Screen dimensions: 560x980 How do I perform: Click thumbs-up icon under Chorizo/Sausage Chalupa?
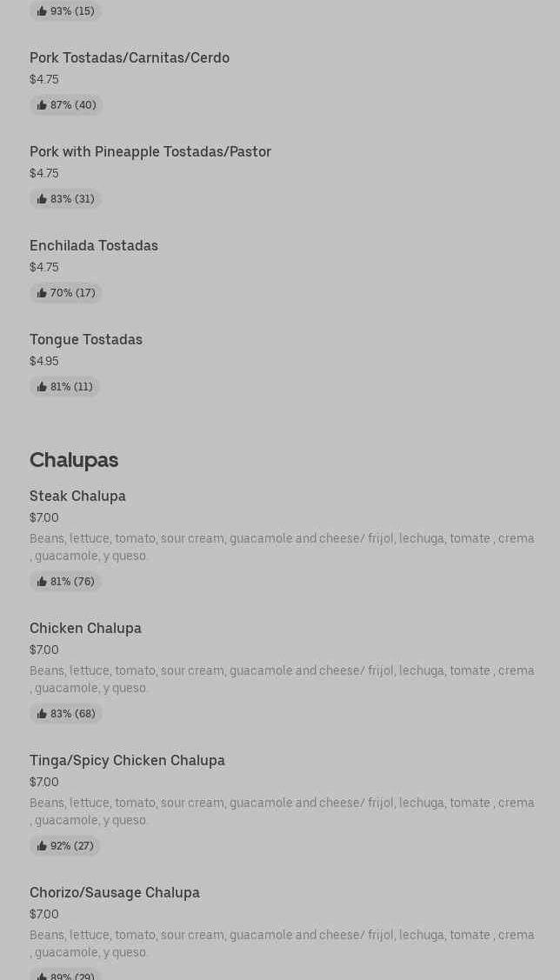pos(42,977)
